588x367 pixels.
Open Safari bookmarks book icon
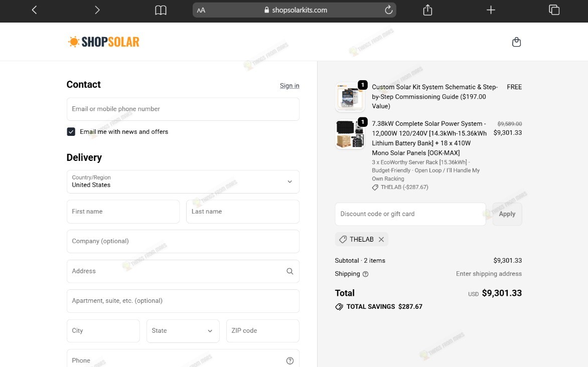click(161, 10)
